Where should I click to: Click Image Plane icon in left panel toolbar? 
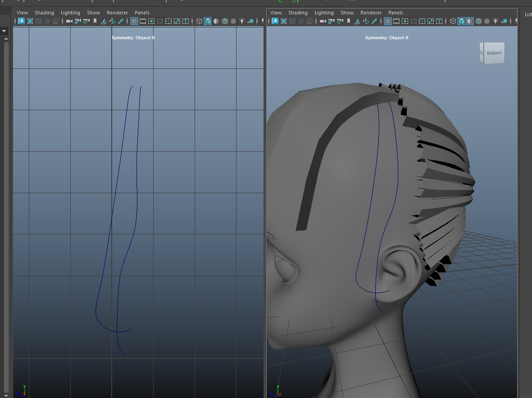104,21
